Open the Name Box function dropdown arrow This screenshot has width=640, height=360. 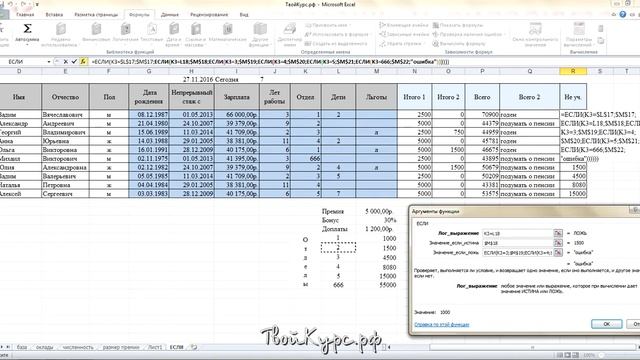[49, 62]
